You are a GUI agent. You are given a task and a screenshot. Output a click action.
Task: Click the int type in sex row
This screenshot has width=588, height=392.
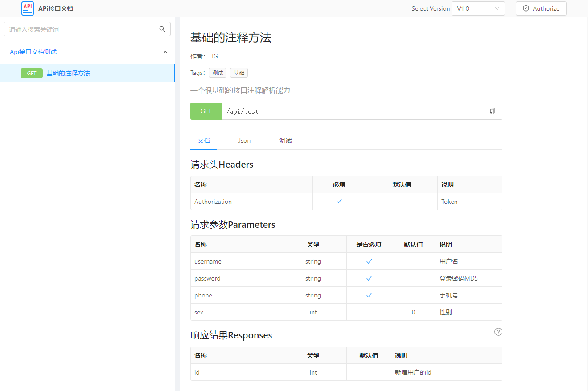coord(313,312)
